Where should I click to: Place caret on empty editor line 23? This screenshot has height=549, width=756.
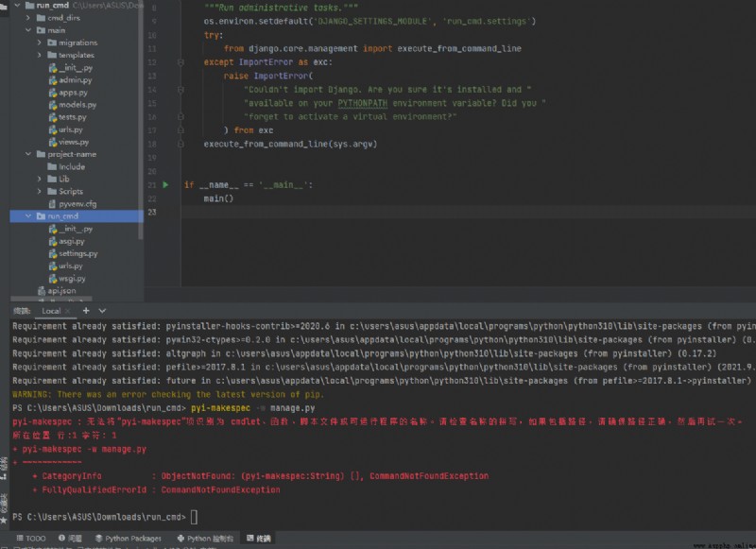(x=468, y=212)
